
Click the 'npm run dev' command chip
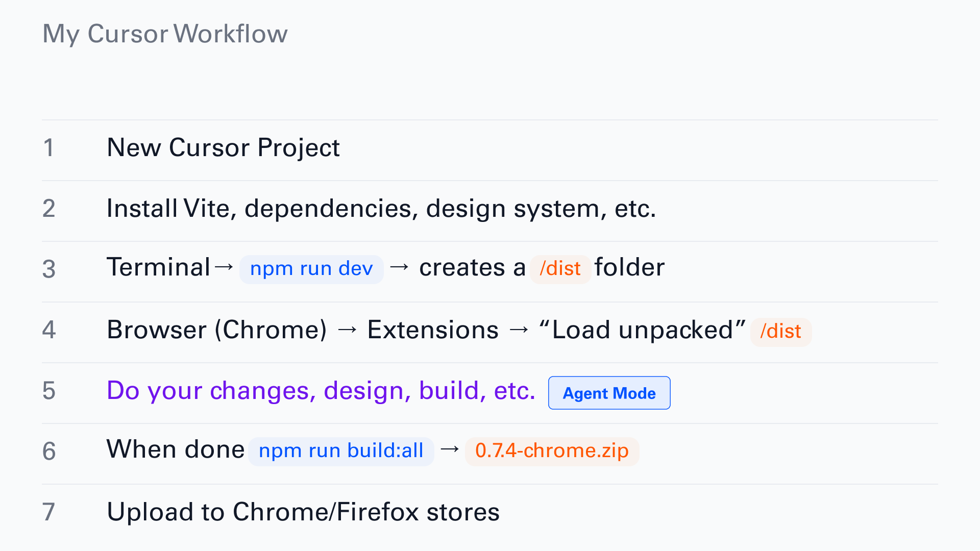(x=311, y=269)
